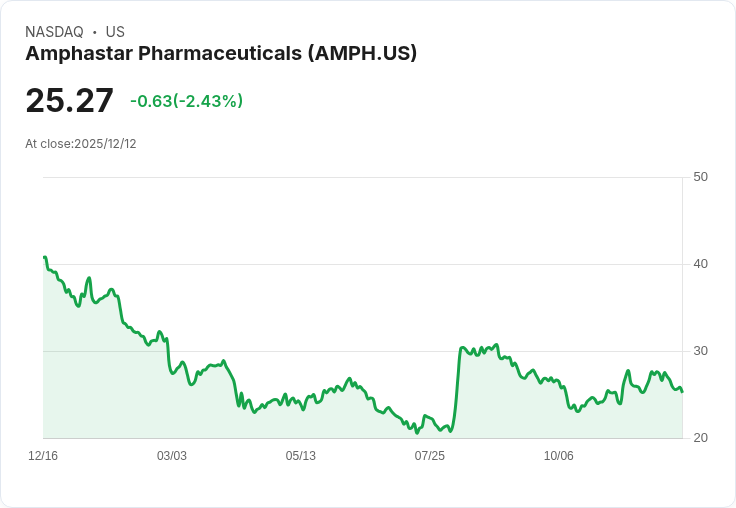736x508 pixels.
Task: Click the chart's lowest point in late July
Action: (x=416, y=432)
